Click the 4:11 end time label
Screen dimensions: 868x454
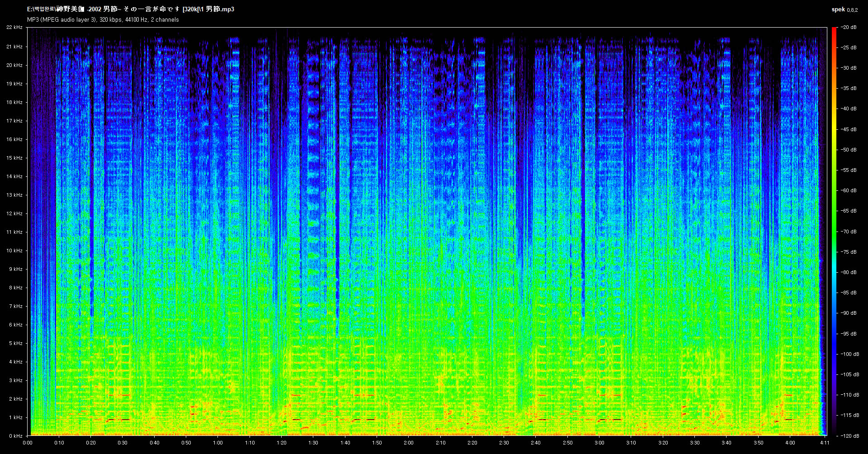click(x=825, y=443)
